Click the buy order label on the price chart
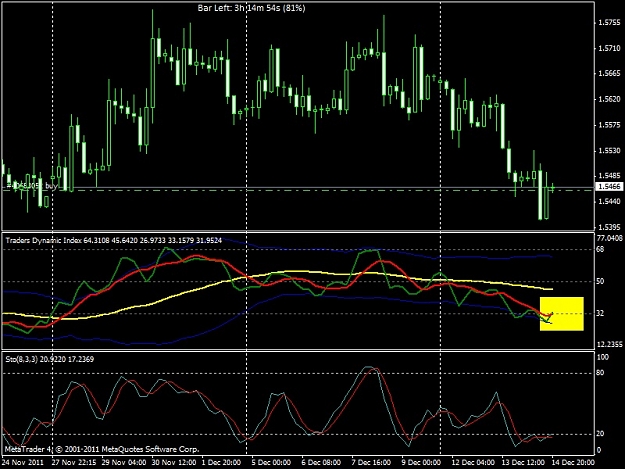The height and width of the screenshot is (469, 625). click(32, 186)
